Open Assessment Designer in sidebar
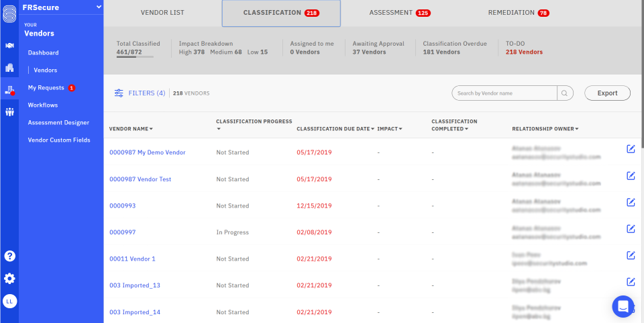The height and width of the screenshot is (323, 644). [58, 122]
